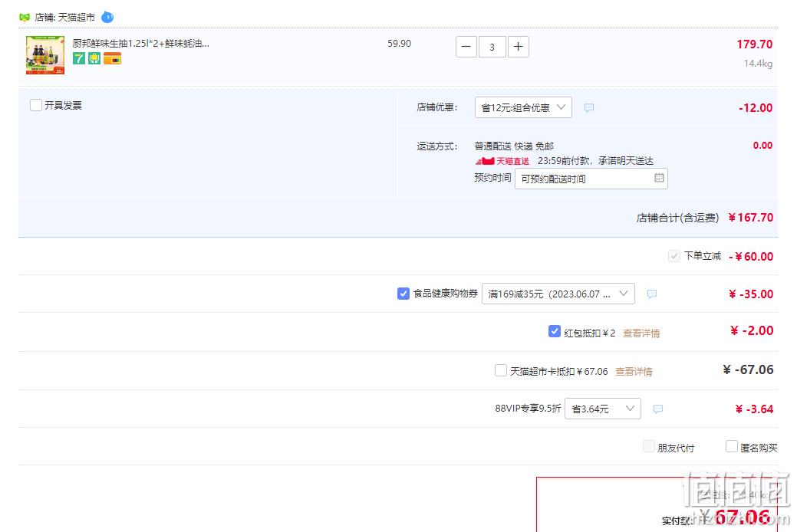The height and width of the screenshot is (532, 797).
Task: Open 查看详情 link for red packet deduction
Action: (x=641, y=333)
